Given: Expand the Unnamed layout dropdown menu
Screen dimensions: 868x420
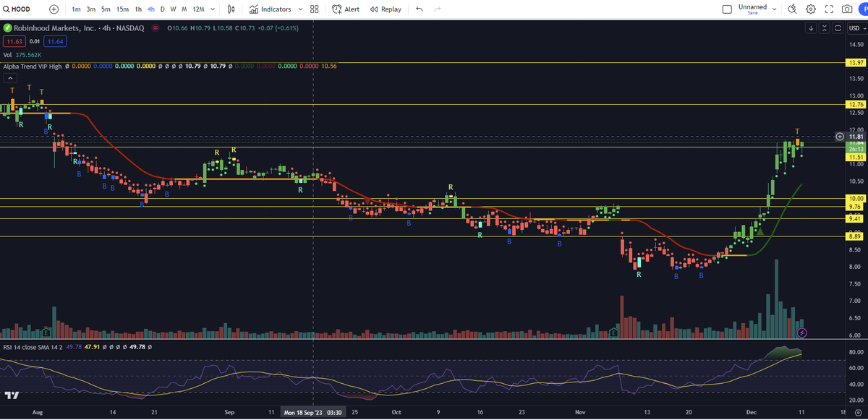Looking at the screenshot, I should pyautogui.click(x=775, y=9).
